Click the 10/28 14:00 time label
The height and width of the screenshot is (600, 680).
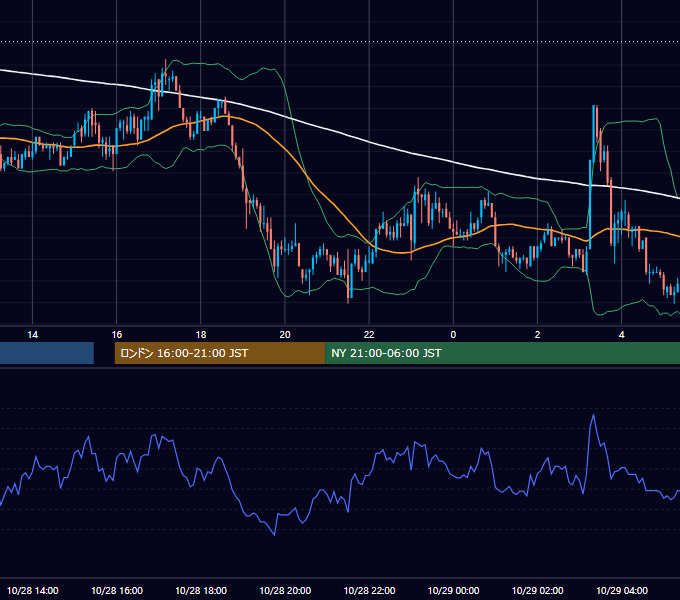pyautogui.click(x=33, y=590)
